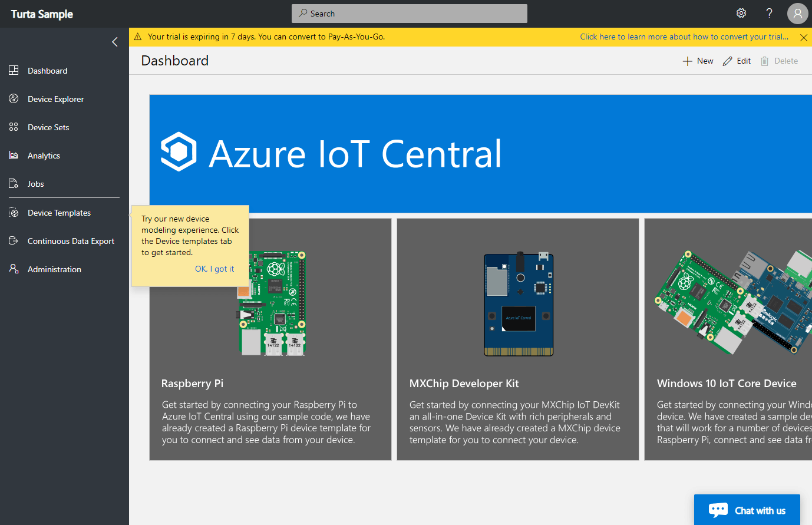Click the Azure IoT Central banner text
This screenshot has height=525, width=812.
click(355, 154)
